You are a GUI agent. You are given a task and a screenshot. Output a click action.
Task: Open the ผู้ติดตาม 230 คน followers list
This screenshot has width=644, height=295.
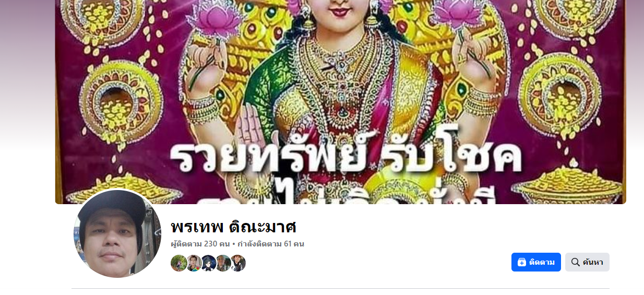[x=200, y=244]
